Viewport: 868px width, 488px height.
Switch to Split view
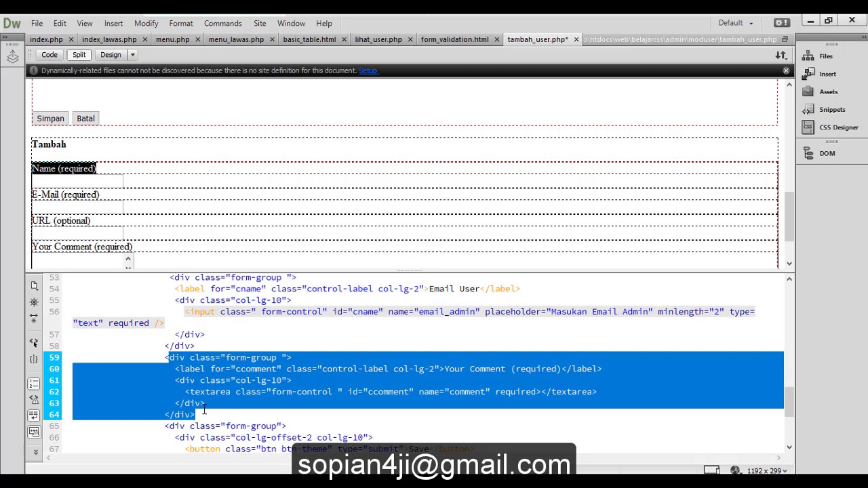(x=79, y=55)
